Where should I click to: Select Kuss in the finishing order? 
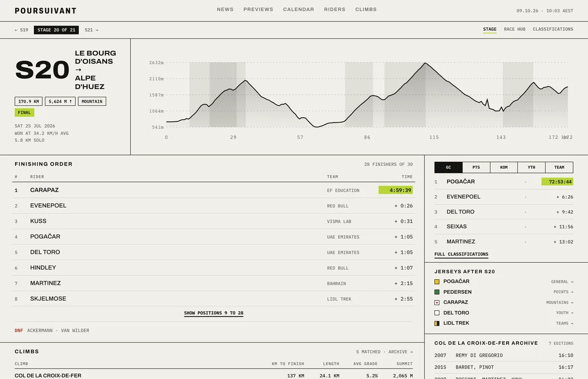tap(214, 221)
